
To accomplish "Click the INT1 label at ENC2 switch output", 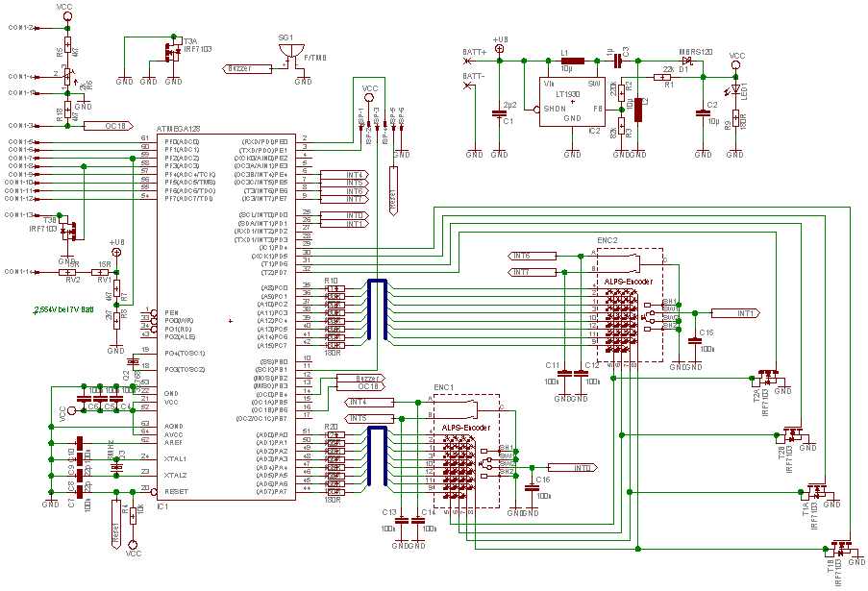I will click(x=735, y=313).
